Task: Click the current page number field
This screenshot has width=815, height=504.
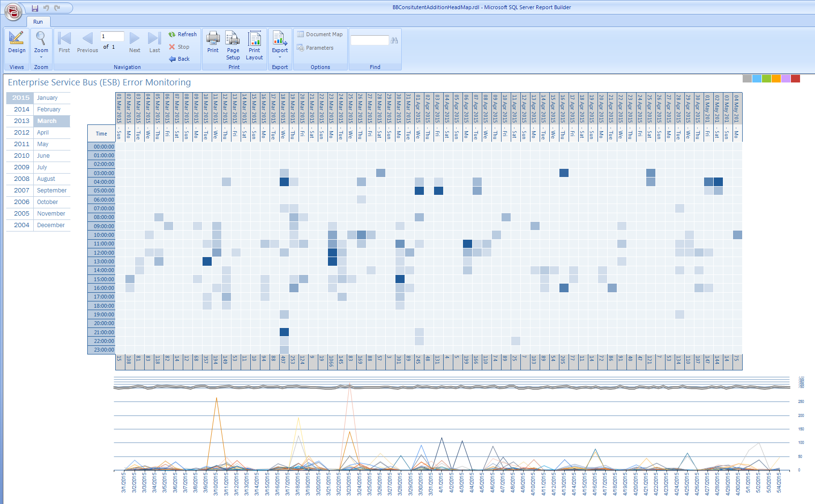Action: tap(112, 36)
